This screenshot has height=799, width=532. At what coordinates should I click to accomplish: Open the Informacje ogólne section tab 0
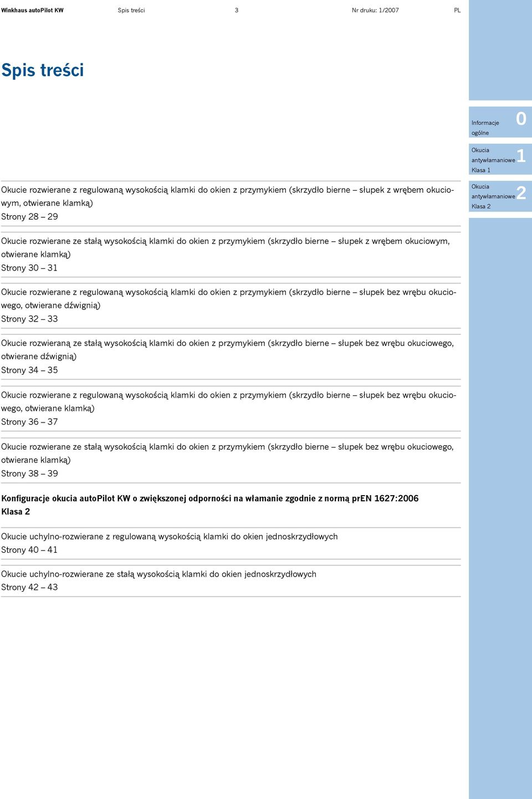tap(500, 123)
